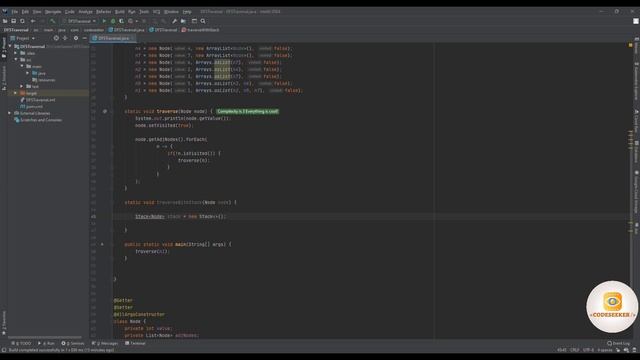Navigate Back using the toolbar arrow

(33, 21)
